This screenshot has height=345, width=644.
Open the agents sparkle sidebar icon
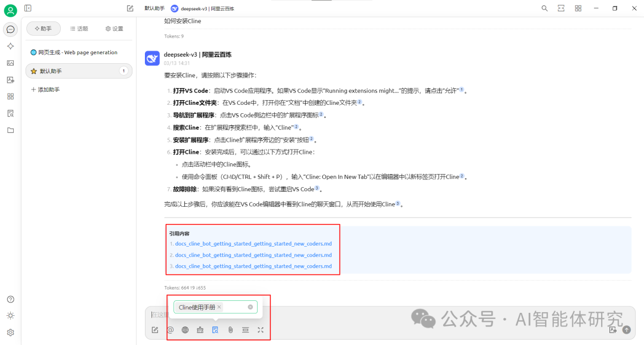click(11, 46)
